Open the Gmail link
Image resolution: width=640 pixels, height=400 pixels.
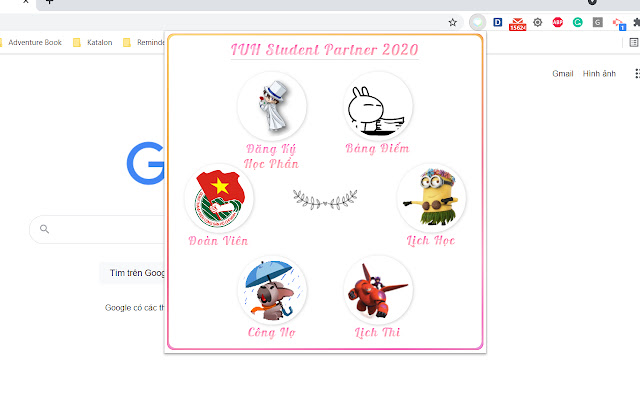pyautogui.click(x=562, y=73)
